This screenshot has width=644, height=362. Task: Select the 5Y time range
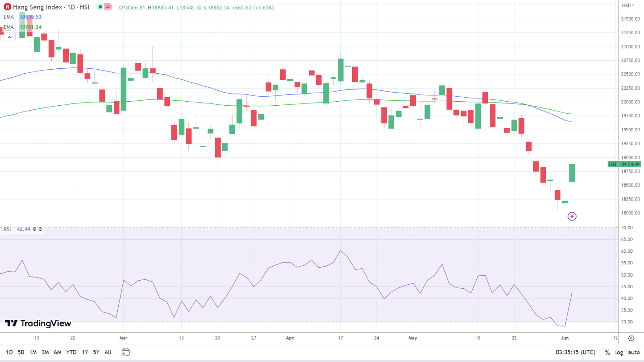coord(96,352)
